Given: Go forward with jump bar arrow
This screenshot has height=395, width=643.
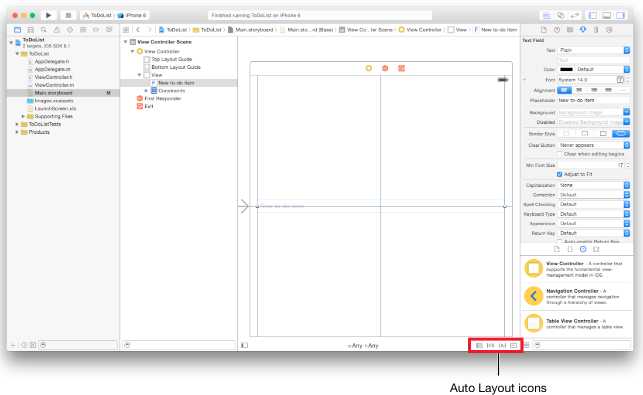Looking at the screenshot, I should click(x=150, y=30).
